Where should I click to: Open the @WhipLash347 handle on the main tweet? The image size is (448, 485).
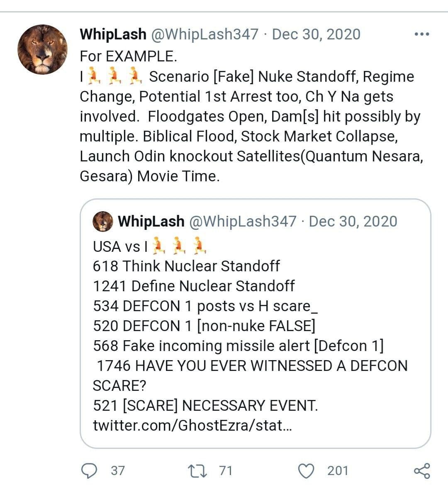(x=205, y=34)
